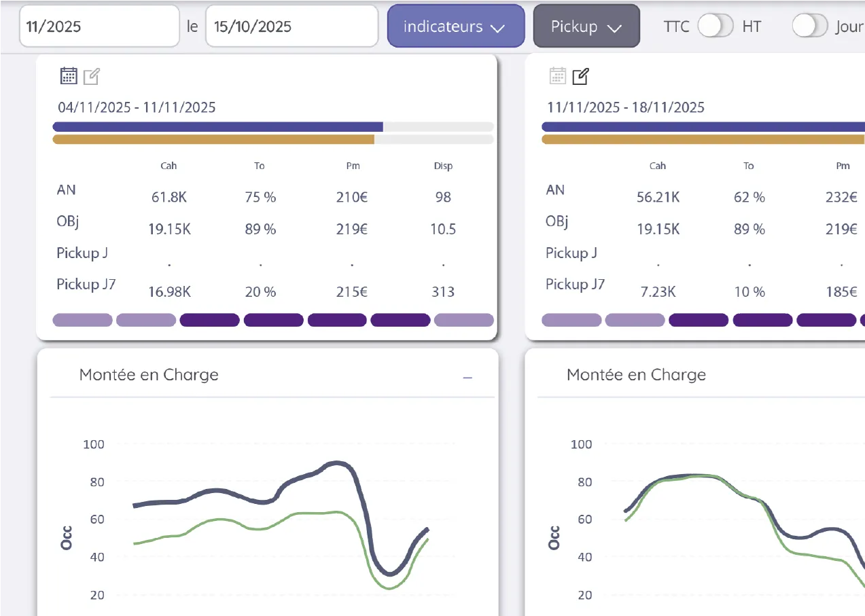The width and height of the screenshot is (865, 616).
Task: Click Pickup J7 To value 20 %
Action: click(x=260, y=292)
